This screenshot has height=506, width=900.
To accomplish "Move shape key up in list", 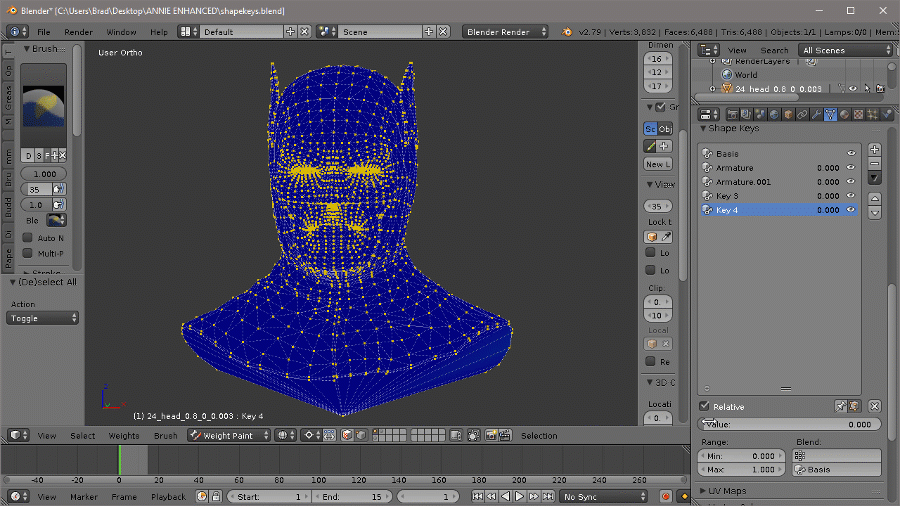I will (875, 198).
